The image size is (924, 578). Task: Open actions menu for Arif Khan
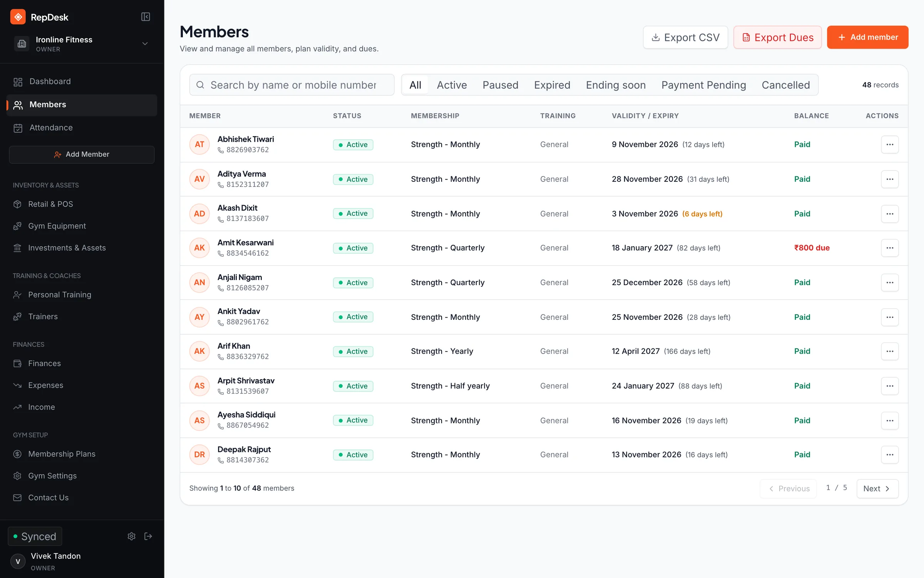[x=890, y=351]
